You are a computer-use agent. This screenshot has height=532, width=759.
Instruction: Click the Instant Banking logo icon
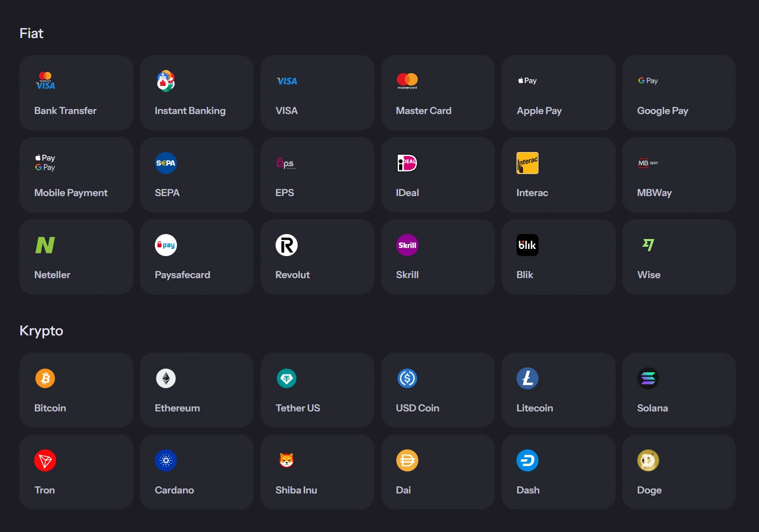click(166, 81)
